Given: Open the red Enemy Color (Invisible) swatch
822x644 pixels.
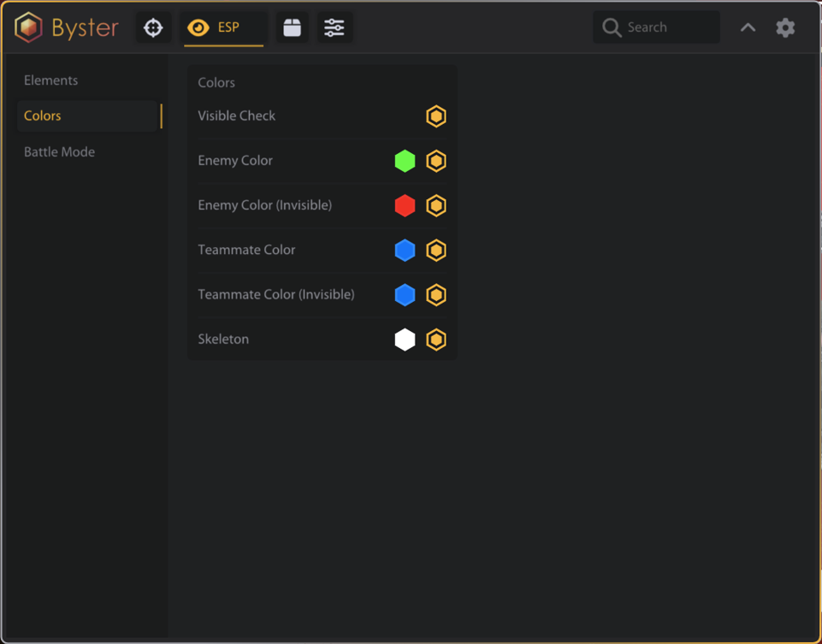Looking at the screenshot, I should 405,205.
